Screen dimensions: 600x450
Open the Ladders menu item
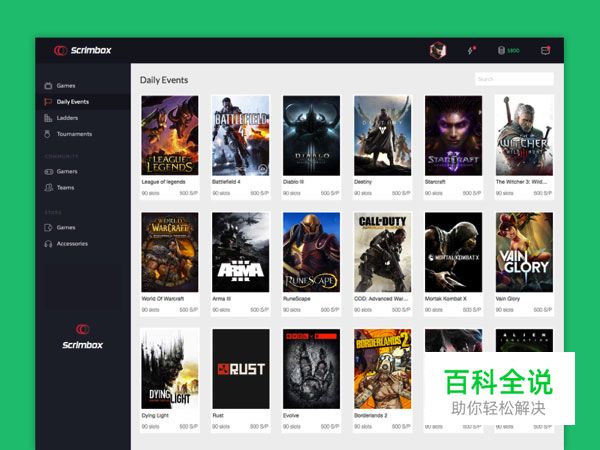pos(67,118)
